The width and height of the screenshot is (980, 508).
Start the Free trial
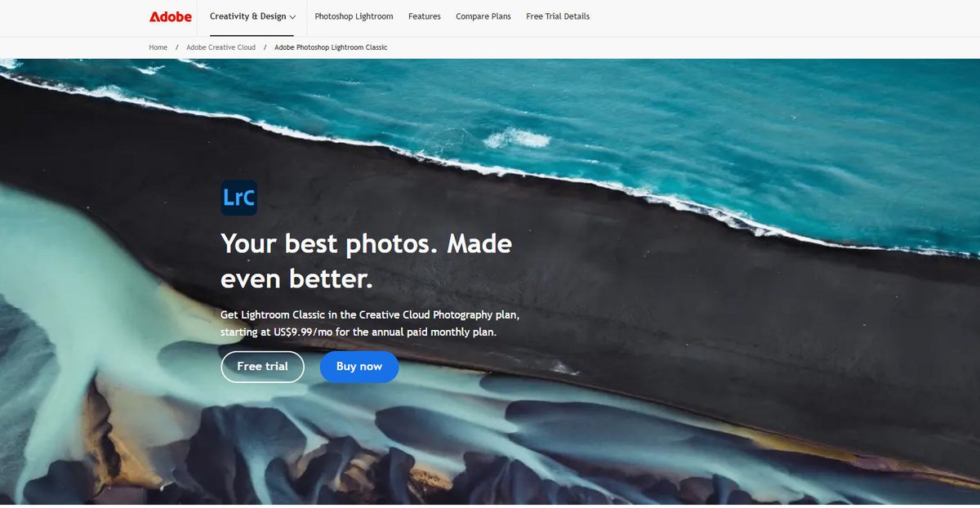[262, 367]
